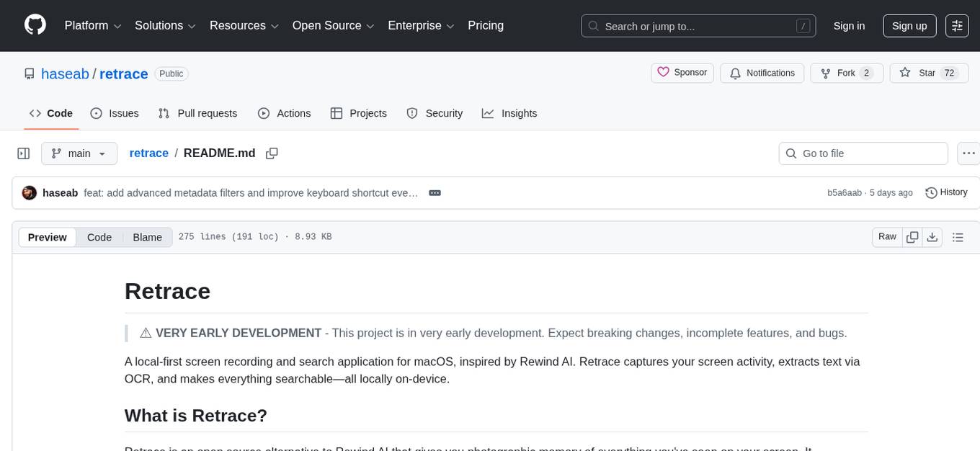Collapse the file tree side panel

pyautogui.click(x=24, y=153)
